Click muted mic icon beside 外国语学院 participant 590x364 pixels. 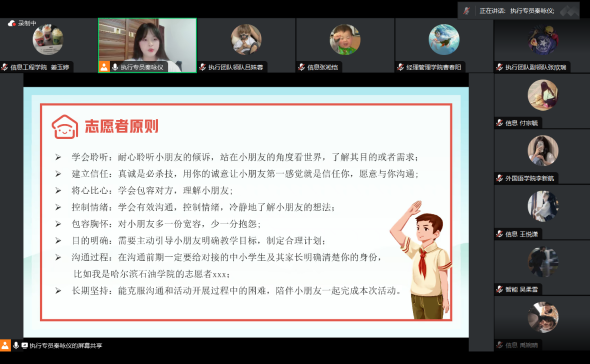(x=500, y=178)
